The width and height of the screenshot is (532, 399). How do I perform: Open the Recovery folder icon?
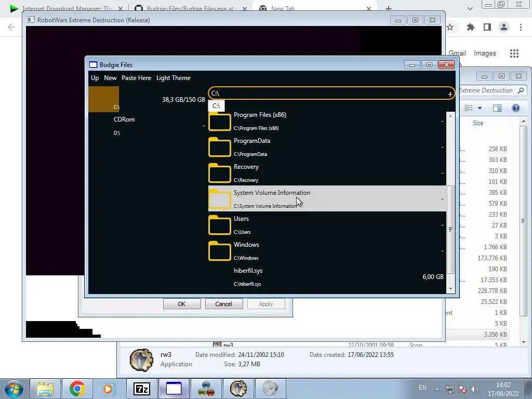click(220, 173)
